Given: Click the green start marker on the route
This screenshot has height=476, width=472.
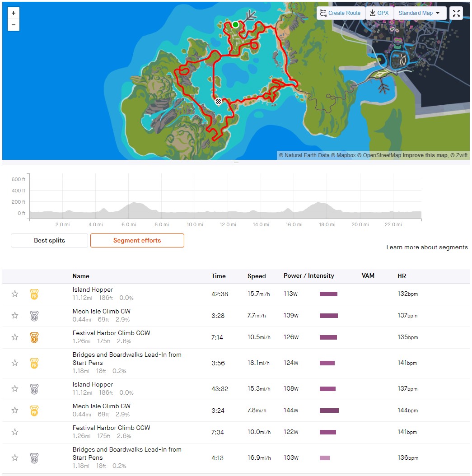Looking at the screenshot, I should (235, 24).
